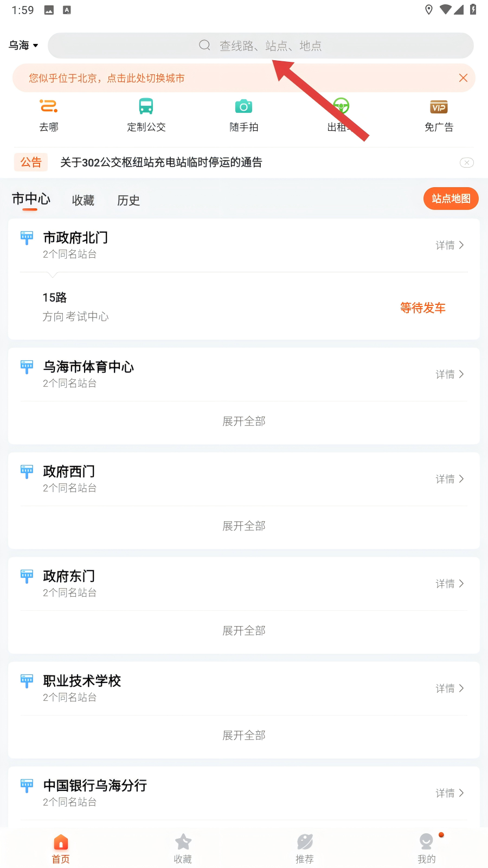Open 定制公交 custom bus icon

[x=146, y=106]
